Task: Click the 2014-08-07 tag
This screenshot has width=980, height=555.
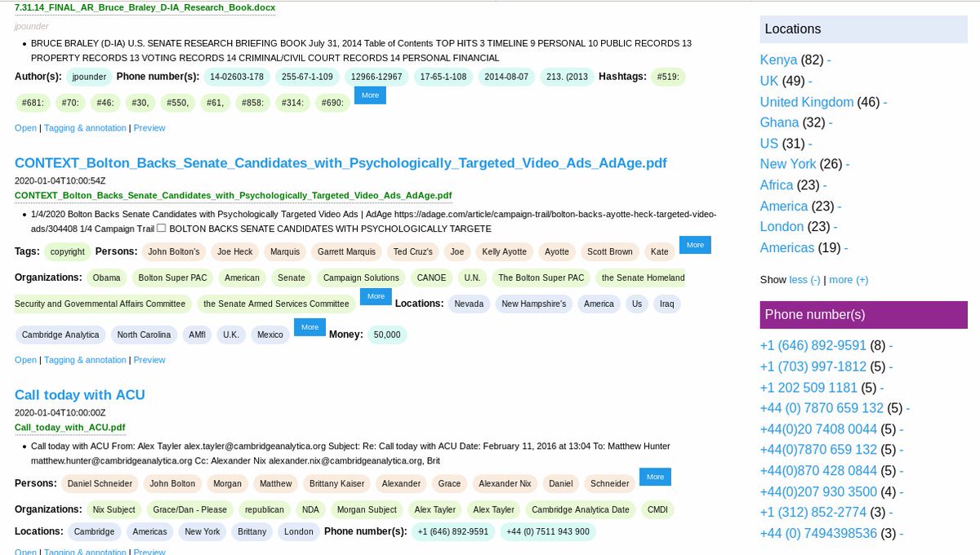Action: tap(506, 77)
